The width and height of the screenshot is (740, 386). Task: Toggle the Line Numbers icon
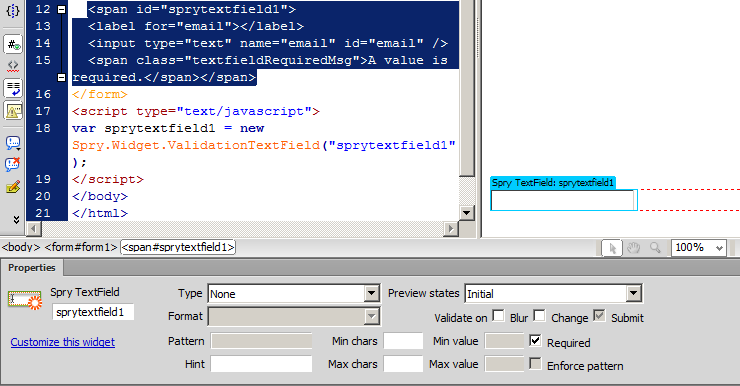[13, 45]
